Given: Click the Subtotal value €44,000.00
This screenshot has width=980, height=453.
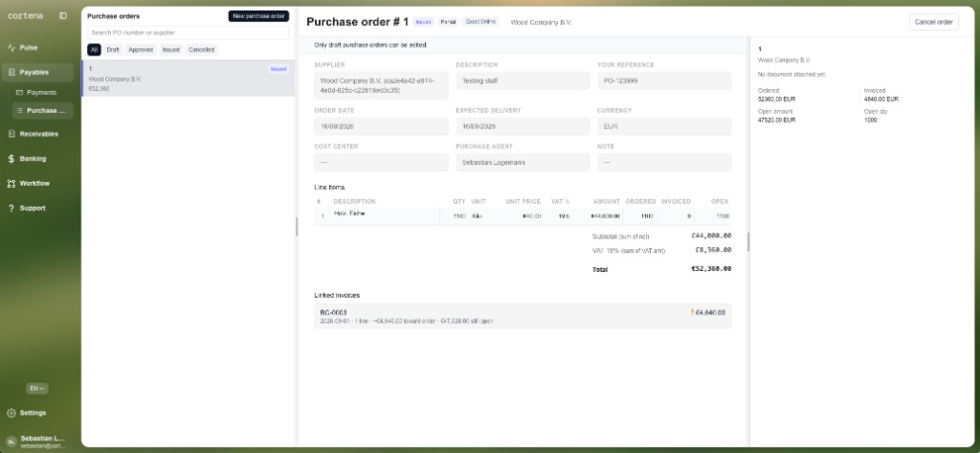Looking at the screenshot, I should click(x=711, y=236).
